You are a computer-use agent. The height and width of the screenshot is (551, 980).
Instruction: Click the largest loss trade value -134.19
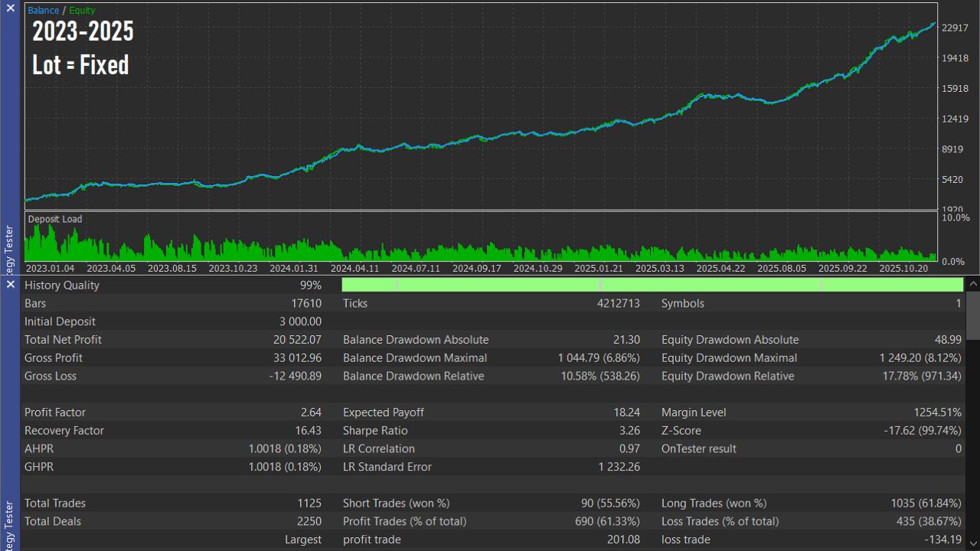click(x=944, y=540)
